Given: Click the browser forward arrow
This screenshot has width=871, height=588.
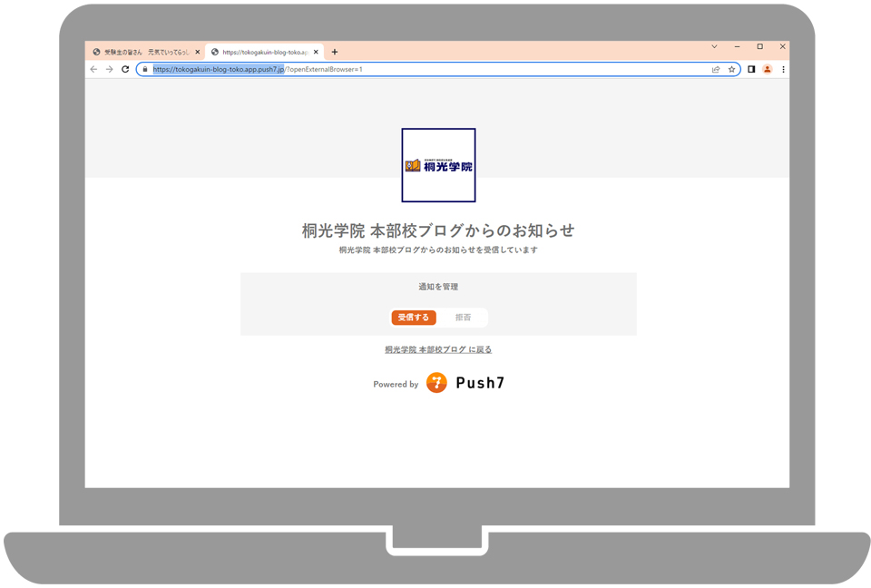Looking at the screenshot, I should coord(110,70).
